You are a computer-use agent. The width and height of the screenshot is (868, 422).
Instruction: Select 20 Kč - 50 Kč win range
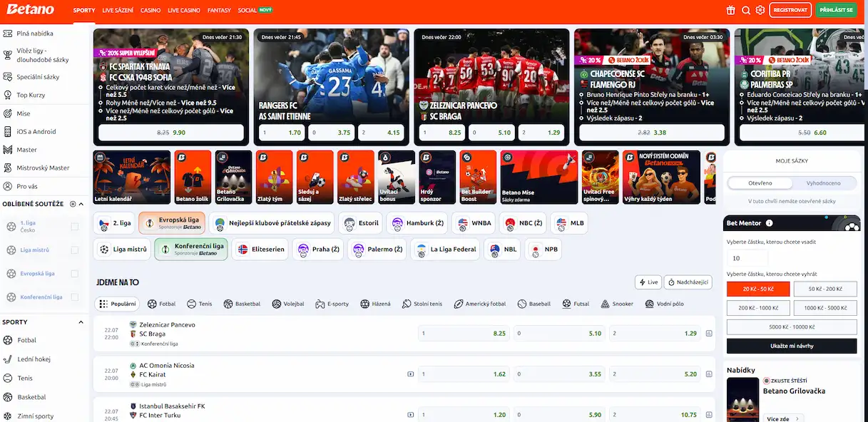point(759,289)
